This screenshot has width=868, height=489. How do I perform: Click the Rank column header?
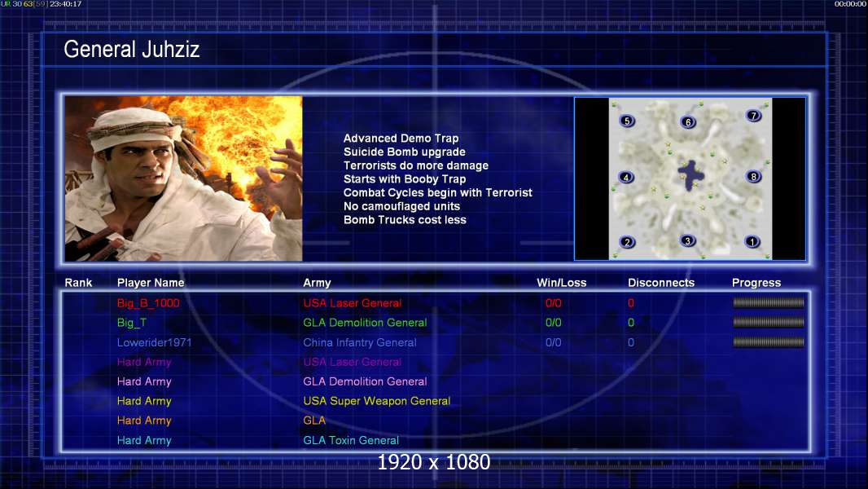pyautogui.click(x=78, y=283)
